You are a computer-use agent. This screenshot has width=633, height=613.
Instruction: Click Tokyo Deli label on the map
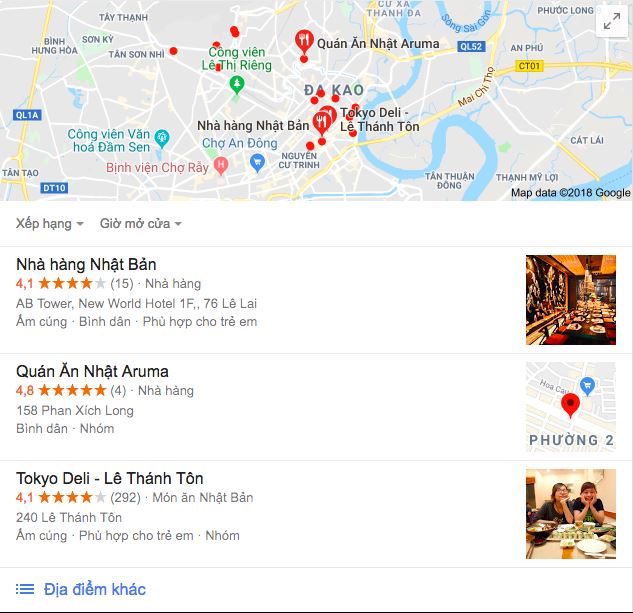(x=379, y=120)
